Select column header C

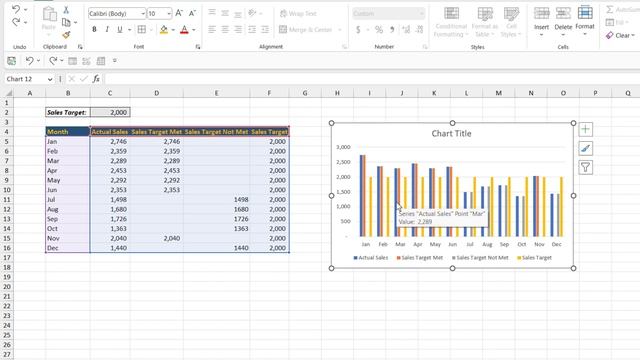[x=110, y=93]
